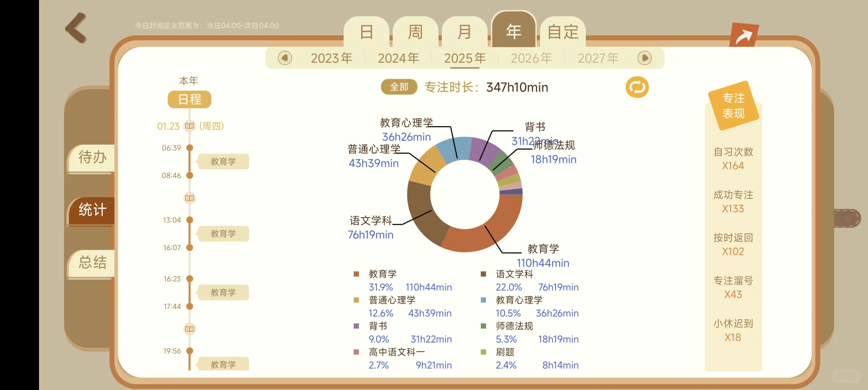Click the 全部 filter pill
The width and height of the screenshot is (868, 390).
pos(399,87)
